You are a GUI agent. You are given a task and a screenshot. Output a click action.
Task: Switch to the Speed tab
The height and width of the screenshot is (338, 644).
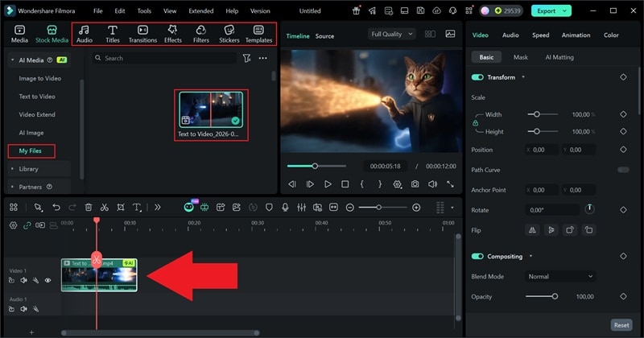[x=540, y=35]
